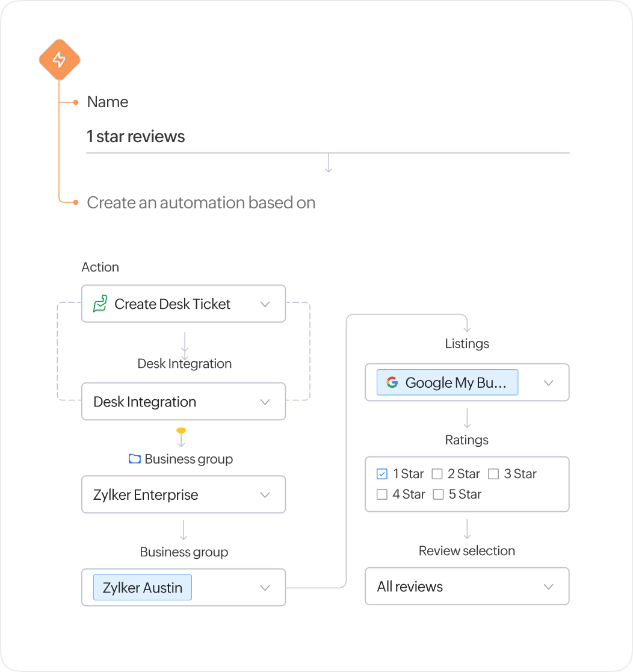Open the Zylker Enterprise business group dropdown
The image size is (633, 672).
[265, 495]
